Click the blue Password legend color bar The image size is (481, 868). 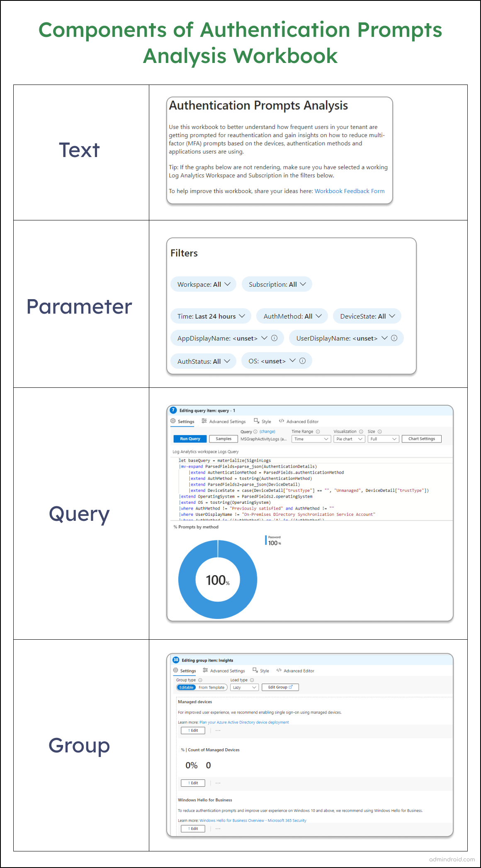pyautogui.click(x=266, y=540)
